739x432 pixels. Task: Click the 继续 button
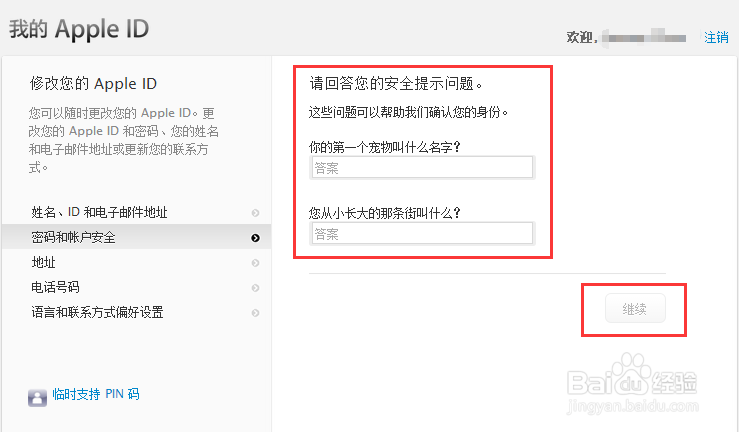pyautogui.click(x=635, y=309)
